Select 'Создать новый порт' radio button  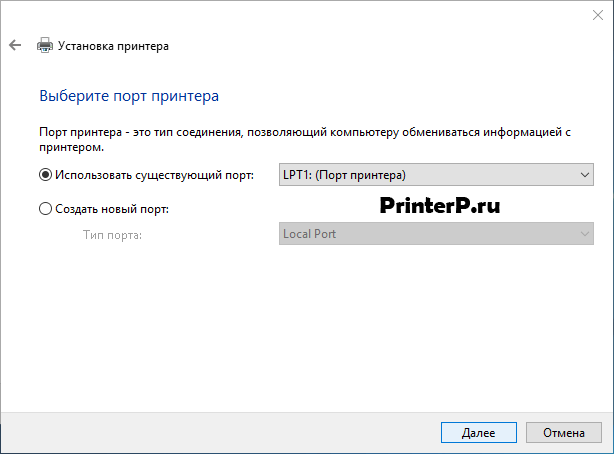tap(45, 208)
